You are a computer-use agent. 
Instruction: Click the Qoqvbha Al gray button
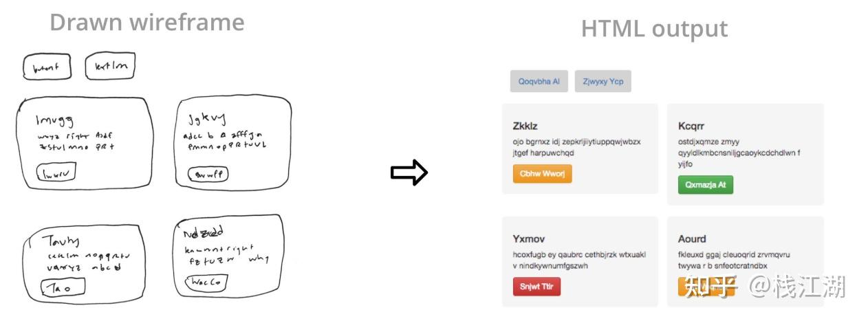click(539, 81)
